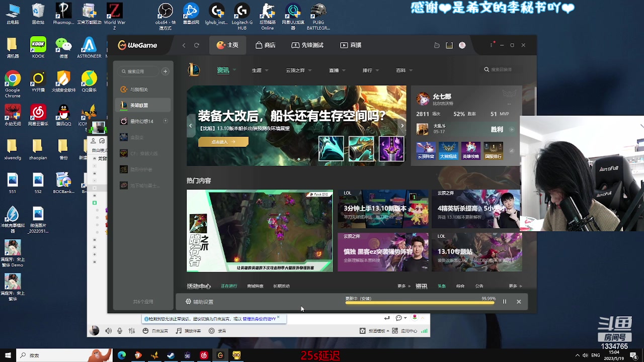Open 辅助设置 settings
Screen dimensions: 644x362
pyautogui.click(x=199, y=302)
